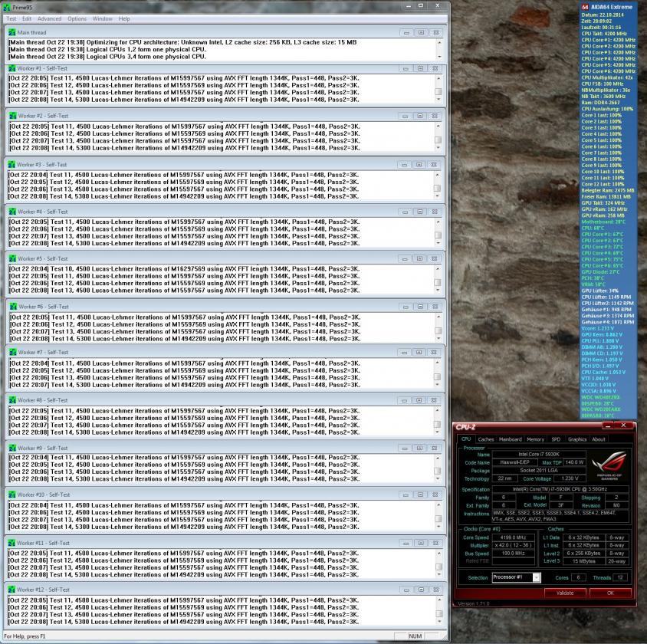The height and width of the screenshot is (644, 647).
Task: Click the Worker #12 log scroll-up arrow
Action: [438, 600]
